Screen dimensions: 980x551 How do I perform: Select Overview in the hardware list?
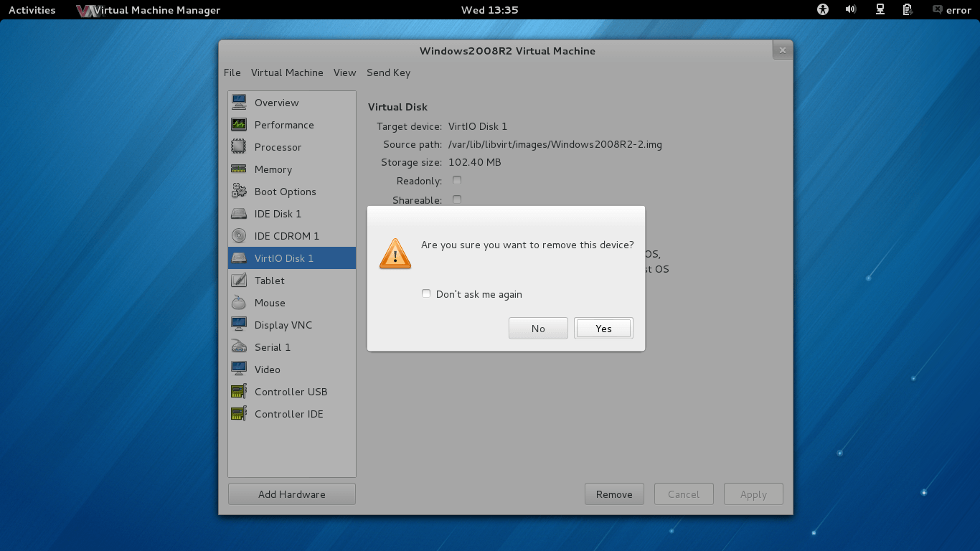pyautogui.click(x=292, y=103)
